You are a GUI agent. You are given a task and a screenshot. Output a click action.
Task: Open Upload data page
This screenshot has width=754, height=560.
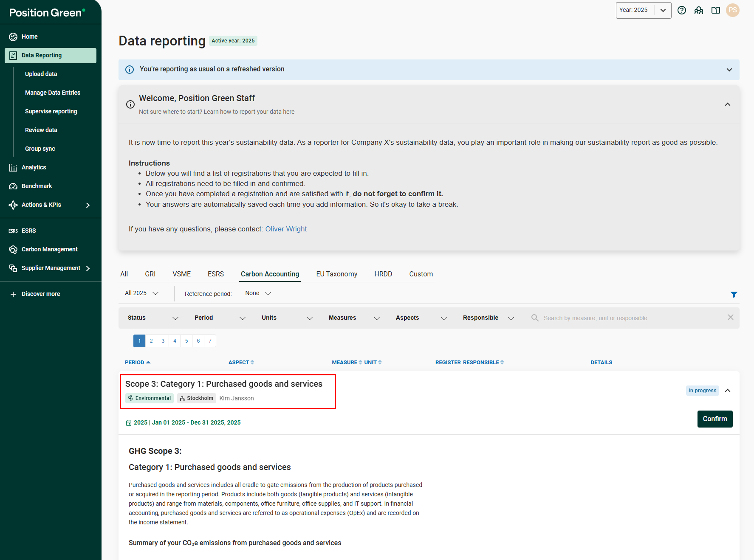tap(41, 74)
